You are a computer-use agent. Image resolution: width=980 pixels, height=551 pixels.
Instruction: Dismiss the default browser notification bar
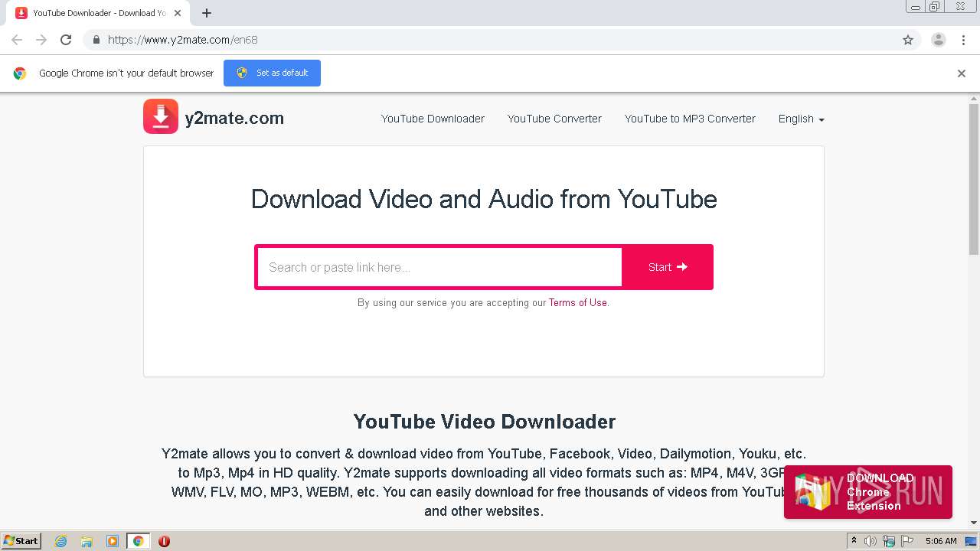[x=962, y=73]
